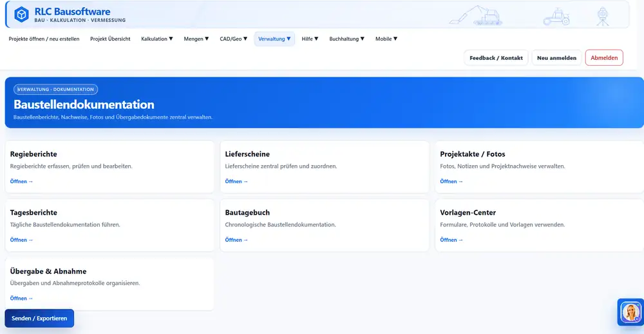Expand the Kalkulation dropdown menu
The width and height of the screenshot is (644, 334).
coord(157,39)
